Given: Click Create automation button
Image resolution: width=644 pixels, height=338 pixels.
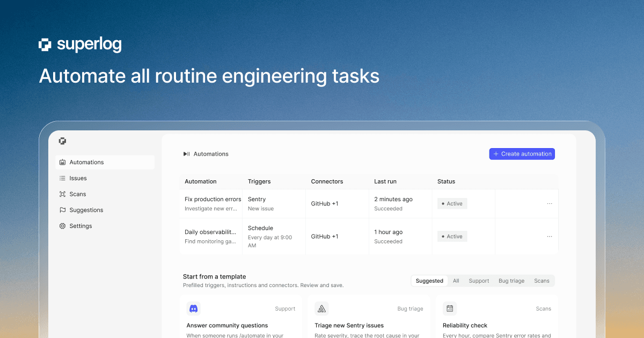Looking at the screenshot, I should click(522, 154).
